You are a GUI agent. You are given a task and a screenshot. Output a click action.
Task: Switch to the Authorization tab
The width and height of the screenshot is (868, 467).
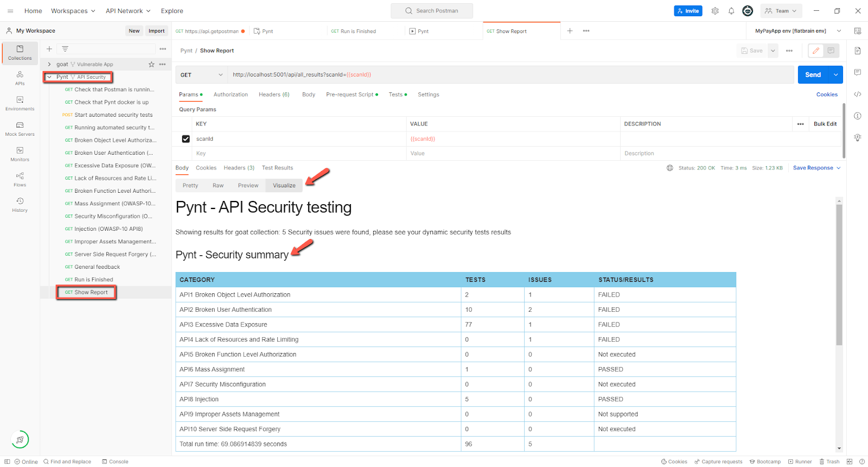(x=231, y=94)
